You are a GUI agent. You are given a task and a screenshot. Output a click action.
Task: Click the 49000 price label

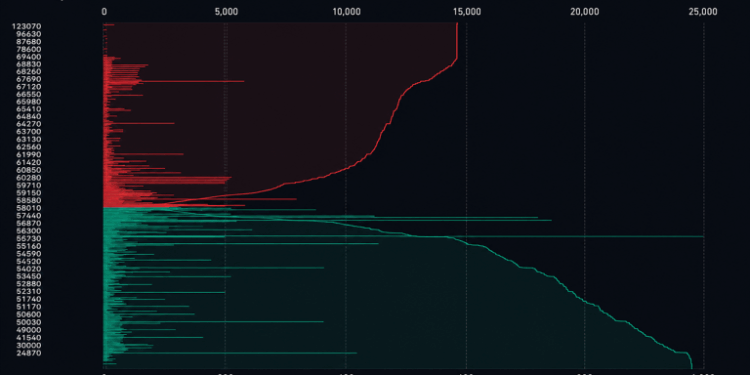tap(28, 330)
